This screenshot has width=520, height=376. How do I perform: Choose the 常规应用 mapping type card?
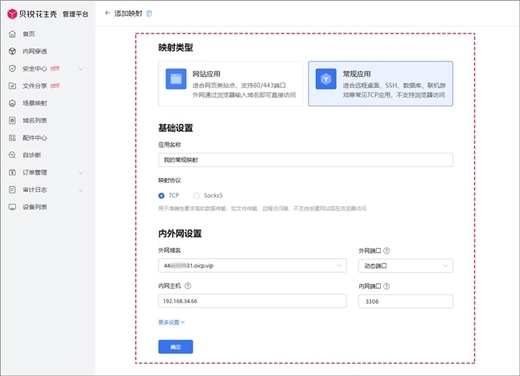point(380,84)
